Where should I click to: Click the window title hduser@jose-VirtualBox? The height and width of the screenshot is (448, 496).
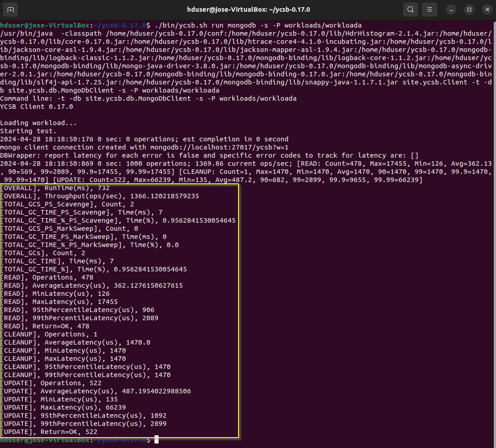(248, 9)
